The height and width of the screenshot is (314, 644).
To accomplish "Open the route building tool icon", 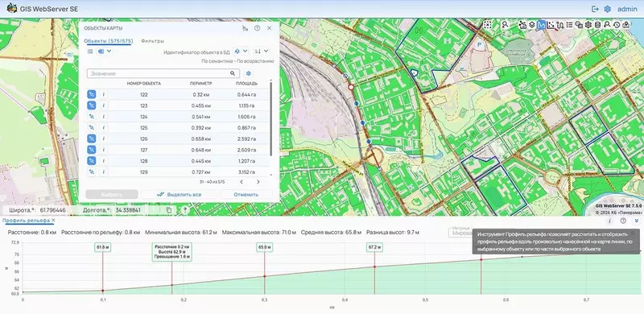I will coord(560,25).
